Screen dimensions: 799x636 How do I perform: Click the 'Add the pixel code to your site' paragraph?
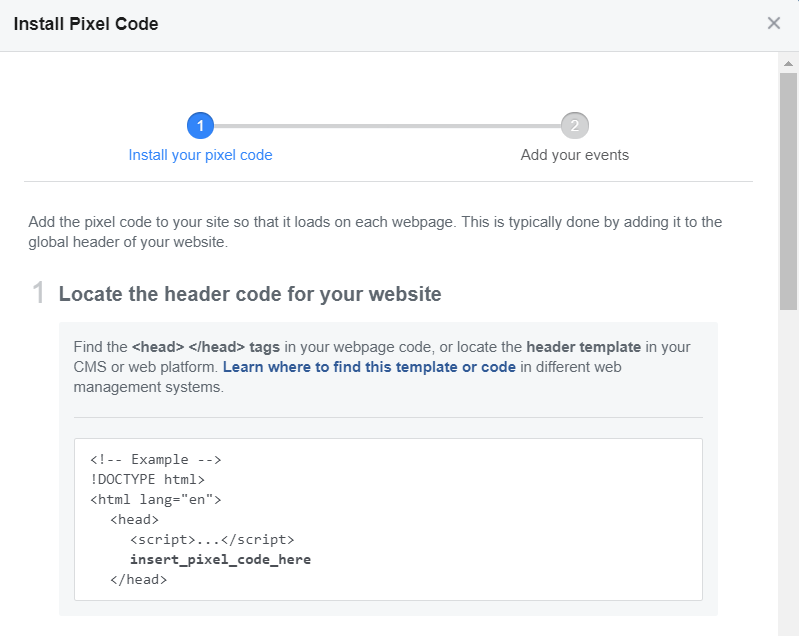(x=375, y=232)
